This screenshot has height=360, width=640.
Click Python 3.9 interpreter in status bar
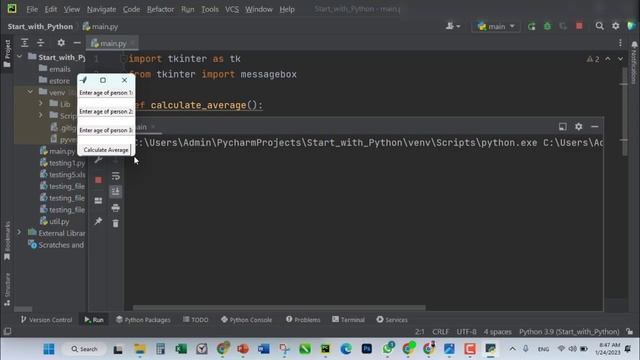click(x=569, y=331)
